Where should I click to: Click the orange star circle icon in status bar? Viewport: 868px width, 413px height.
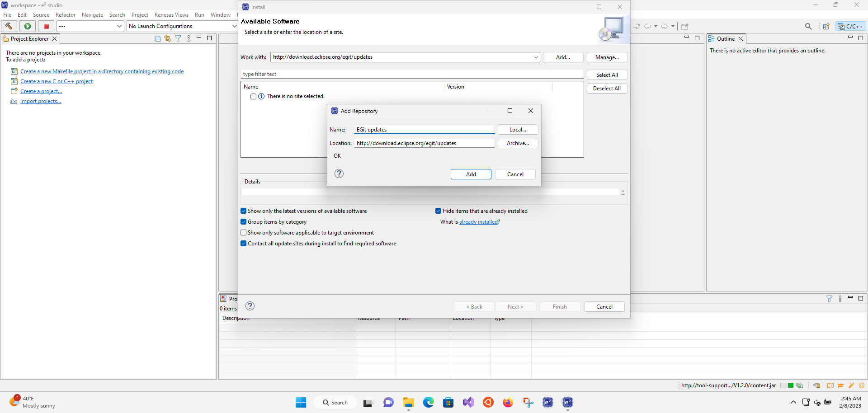point(862,385)
